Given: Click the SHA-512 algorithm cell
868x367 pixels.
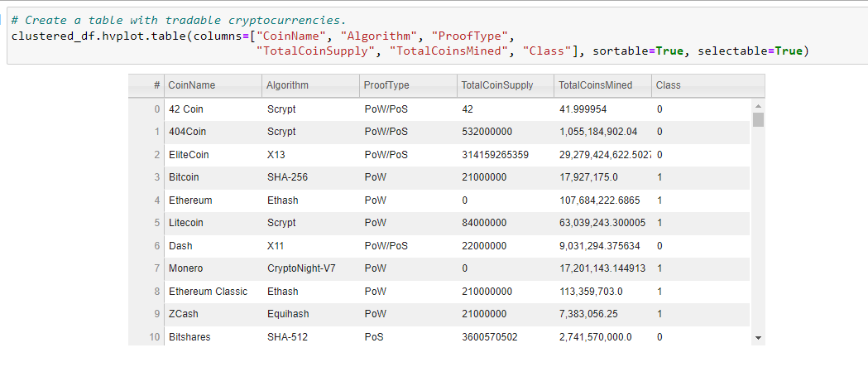Looking at the screenshot, I should click(310, 336).
